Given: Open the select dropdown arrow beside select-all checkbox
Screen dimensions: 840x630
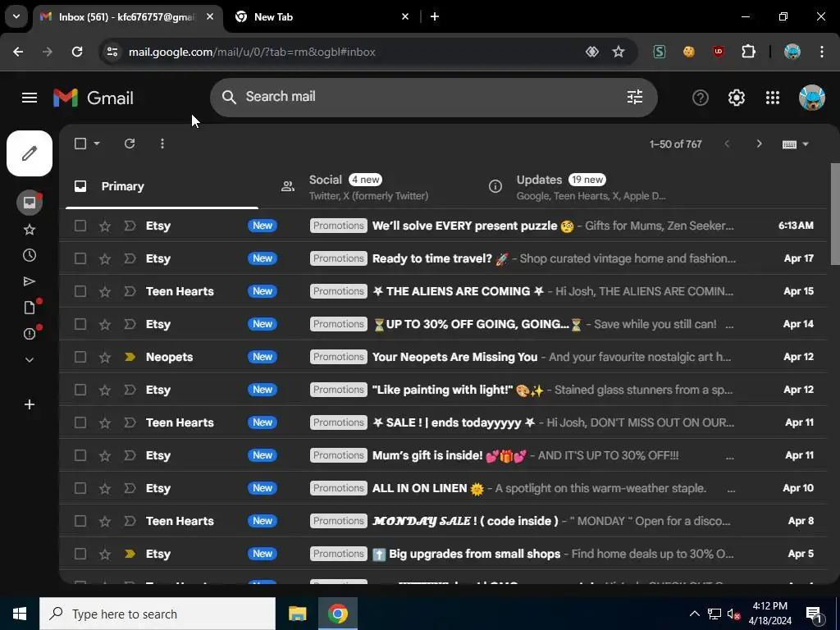Looking at the screenshot, I should [x=97, y=144].
